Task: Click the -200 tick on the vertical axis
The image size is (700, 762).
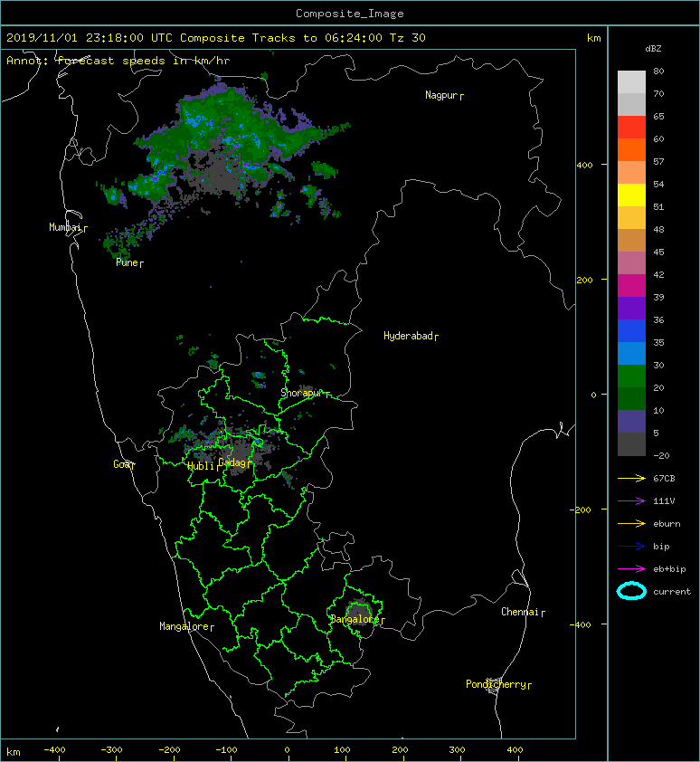Action: pos(582,510)
